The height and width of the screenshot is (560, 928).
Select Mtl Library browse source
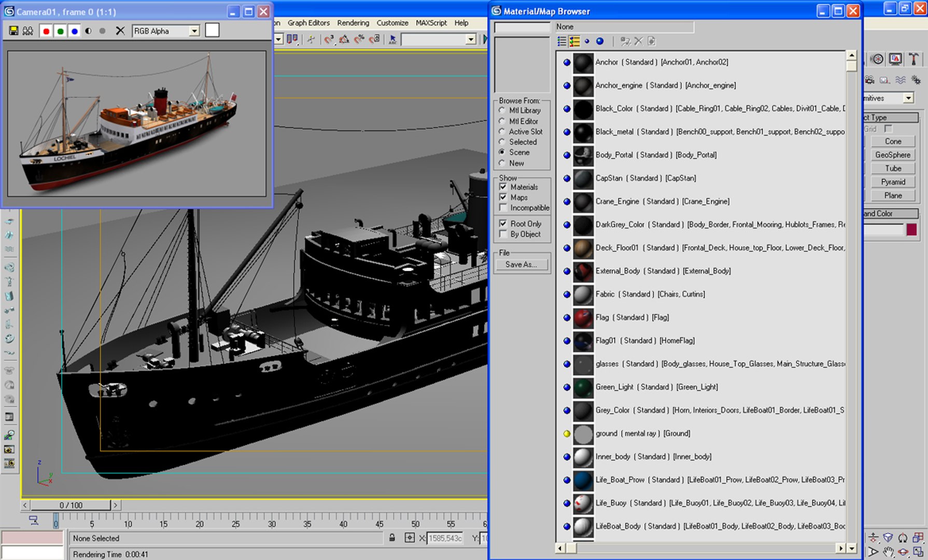coord(502,110)
